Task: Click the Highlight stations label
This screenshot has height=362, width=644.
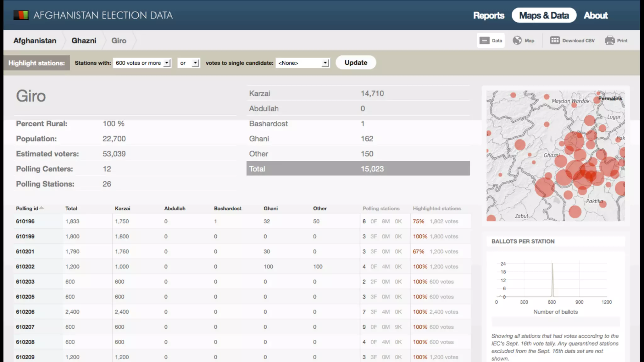Action: tap(36, 63)
